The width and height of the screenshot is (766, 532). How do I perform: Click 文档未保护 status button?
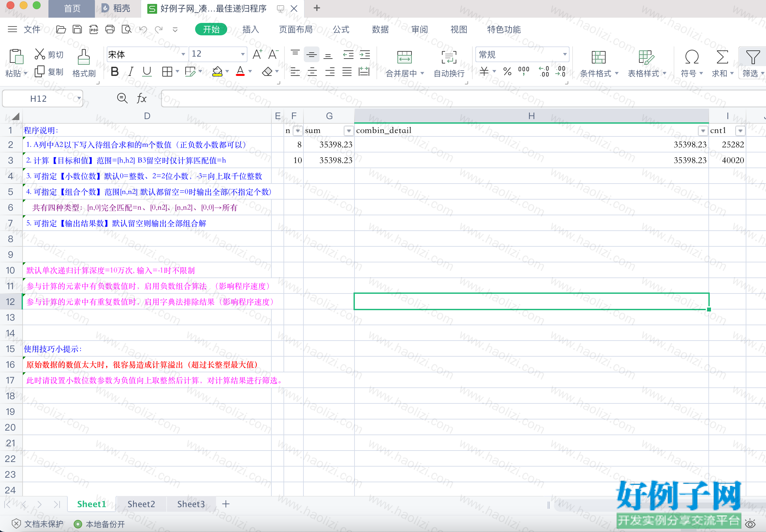tap(37, 524)
